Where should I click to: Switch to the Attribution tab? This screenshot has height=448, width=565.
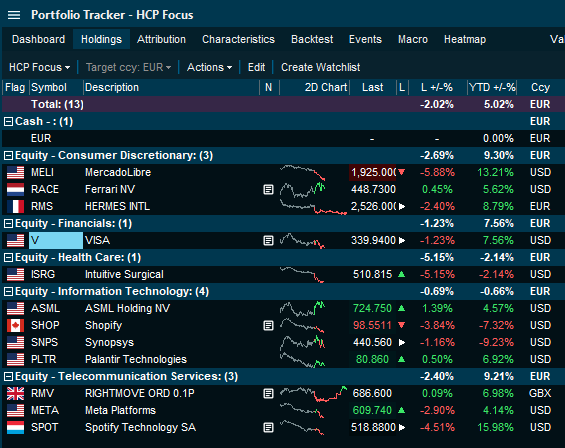pos(161,39)
